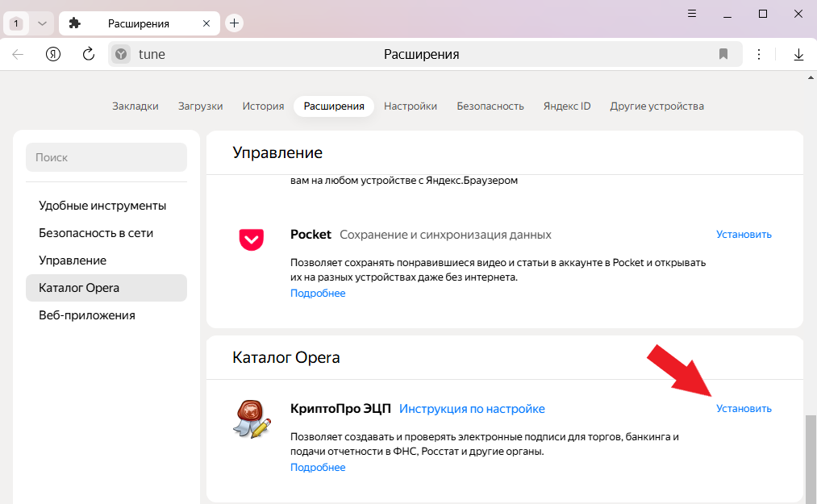The height and width of the screenshot is (504, 817).
Task: Open the three-dot page menu
Action: tap(759, 54)
